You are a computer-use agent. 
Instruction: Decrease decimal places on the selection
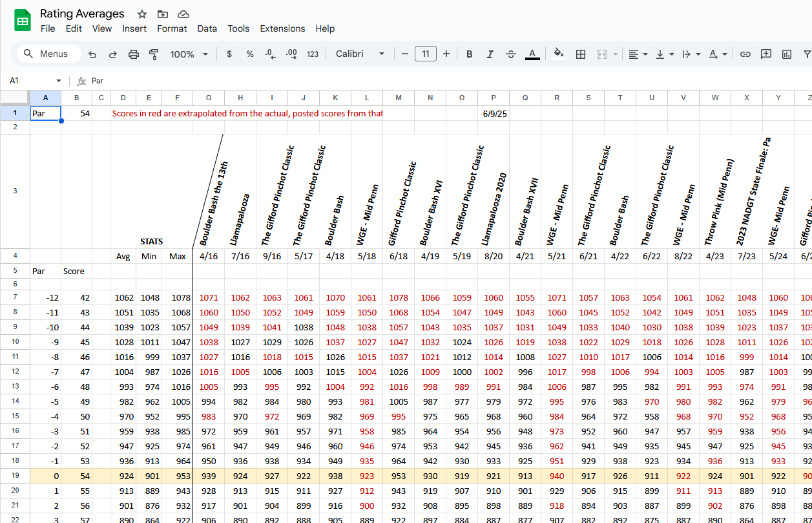[269, 54]
